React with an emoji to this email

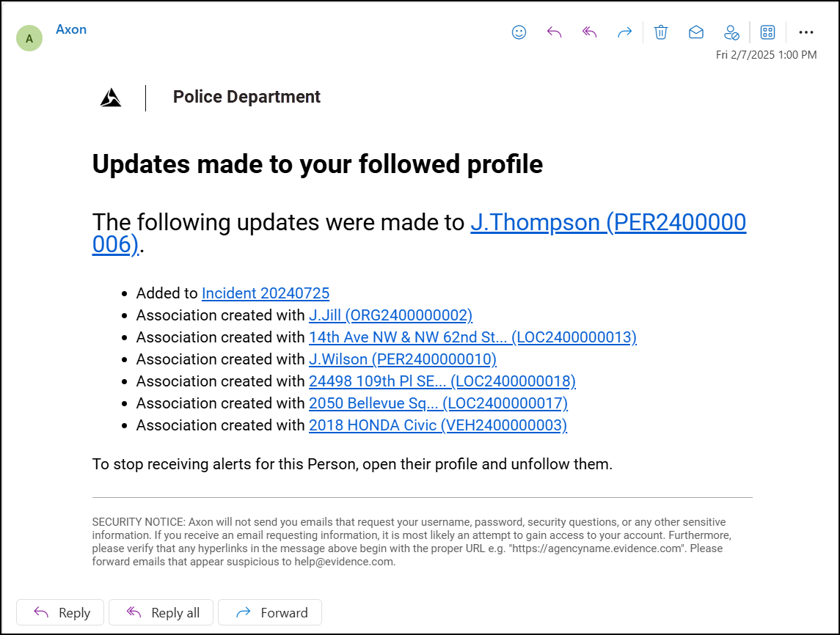click(518, 32)
